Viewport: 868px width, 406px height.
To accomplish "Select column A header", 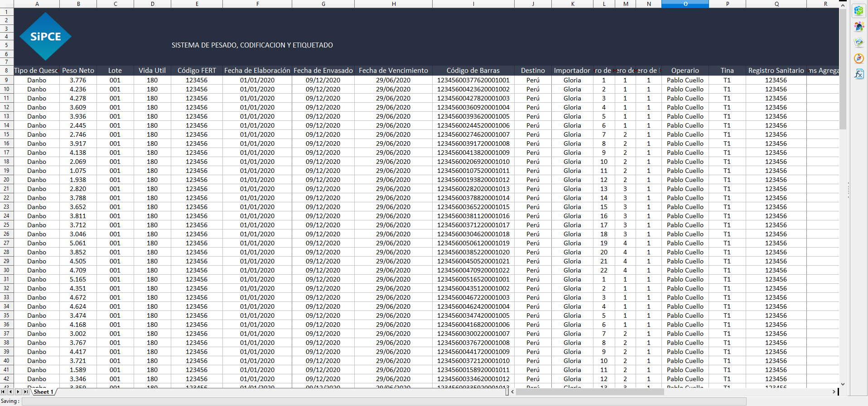I will tap(37, 4).
